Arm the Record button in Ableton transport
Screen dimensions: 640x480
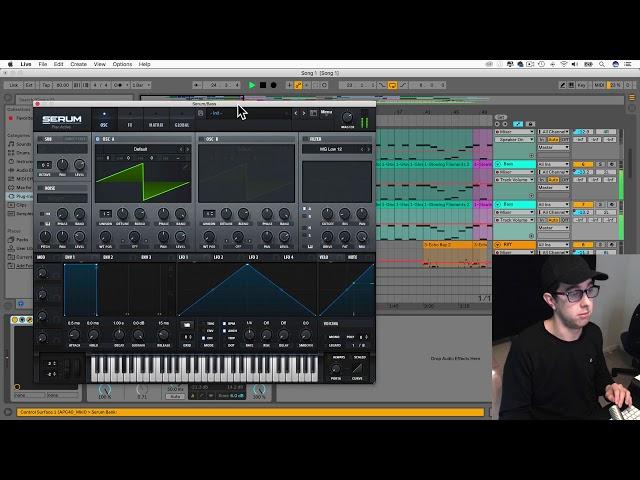coord(273,85)
